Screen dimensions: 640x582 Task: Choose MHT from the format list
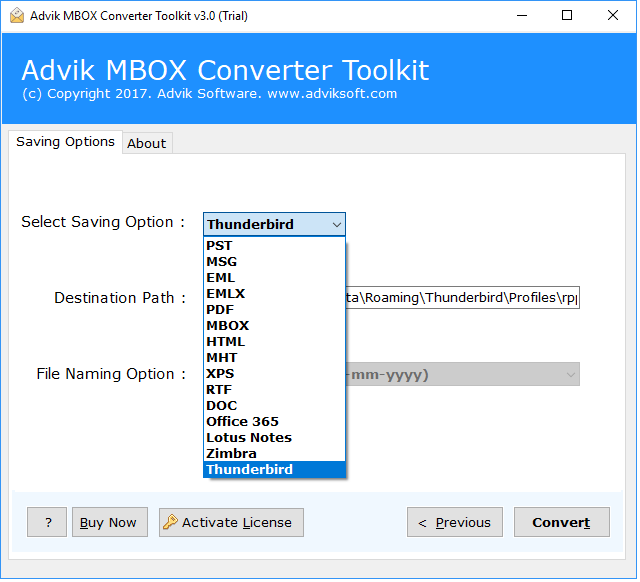click(x=276, y=359)
